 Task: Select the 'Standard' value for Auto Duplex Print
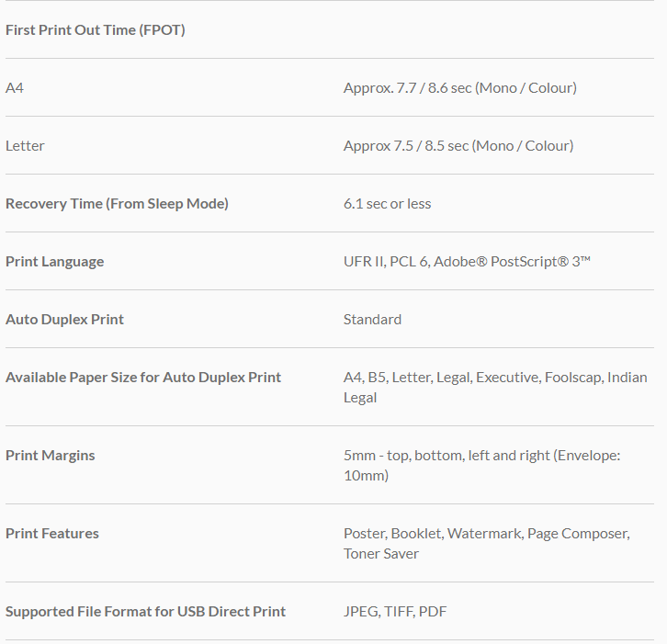tap(372, 320)
